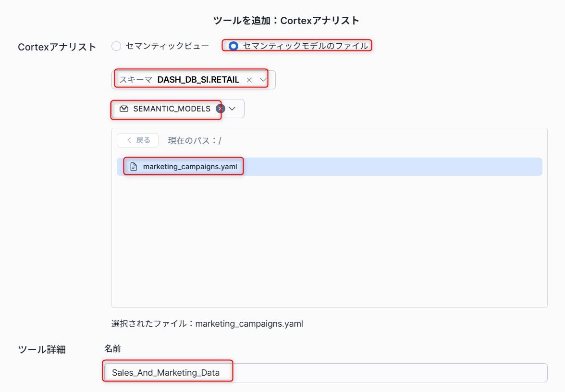Click the ツール詳細 section label

coord(41,349)
